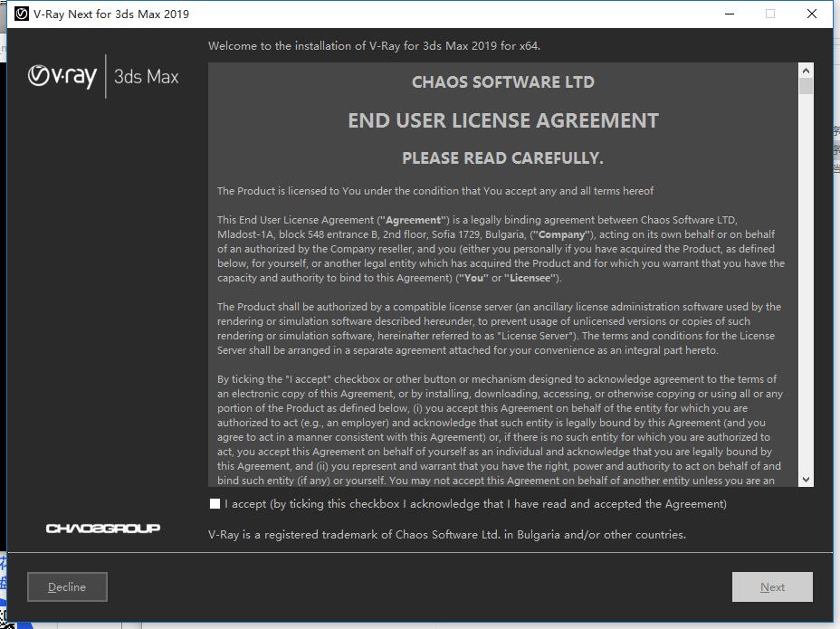
Task: Click the "CHAOS SOFTWARE LTD" heading
Action: (x=503, y=82)
